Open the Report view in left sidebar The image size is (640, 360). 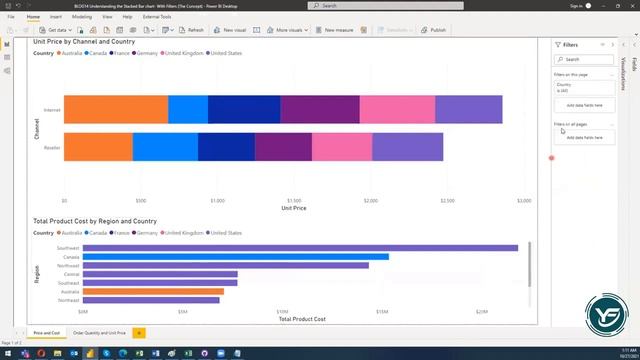7,44
